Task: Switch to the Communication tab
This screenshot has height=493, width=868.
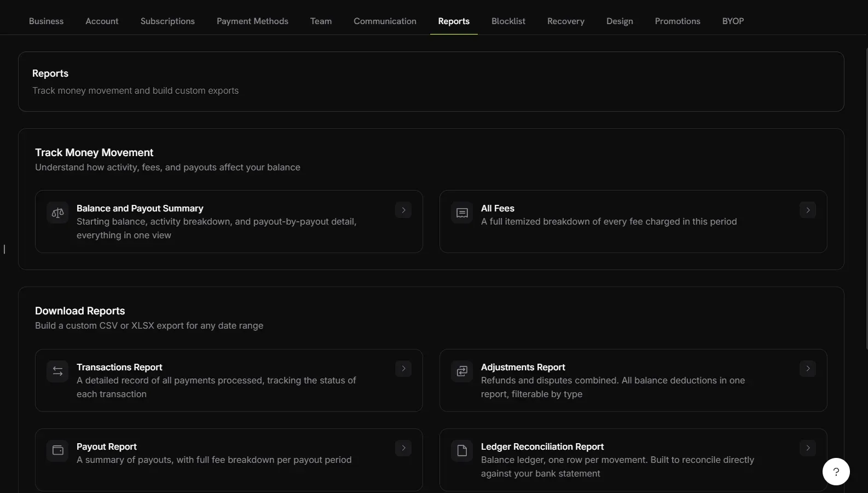Action: coord(385,21)
